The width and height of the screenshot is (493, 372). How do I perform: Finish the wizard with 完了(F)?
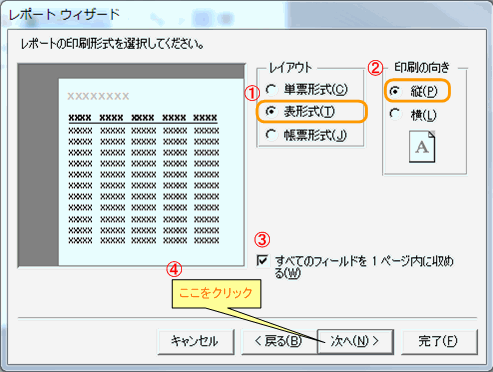point(439,342)
